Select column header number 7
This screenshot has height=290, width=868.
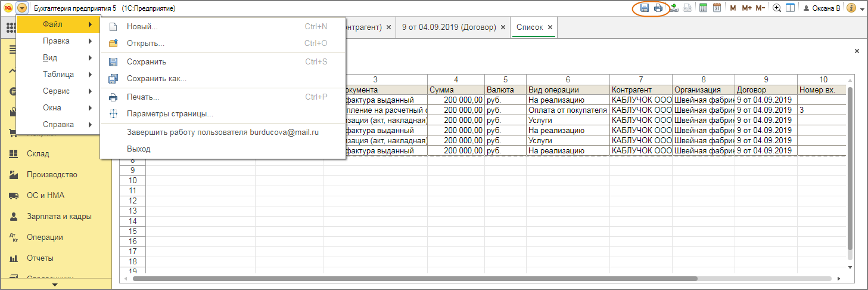click(641, 79)
